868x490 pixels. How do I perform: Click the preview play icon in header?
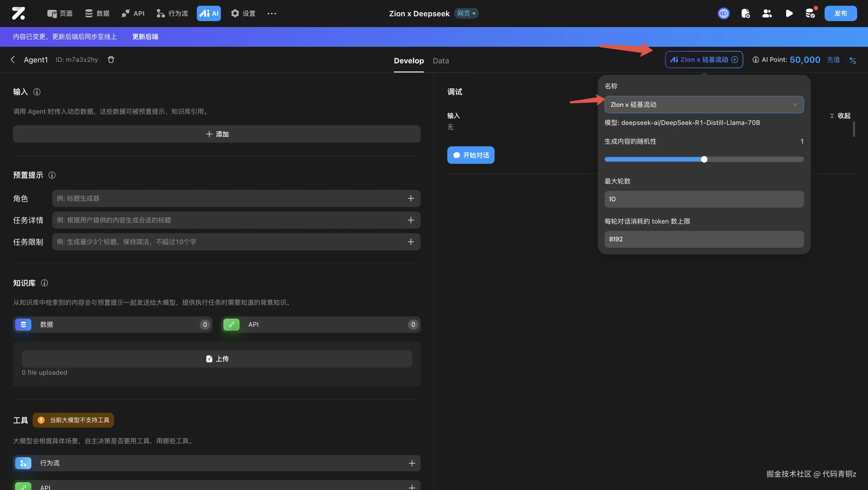tap(789, 14)
